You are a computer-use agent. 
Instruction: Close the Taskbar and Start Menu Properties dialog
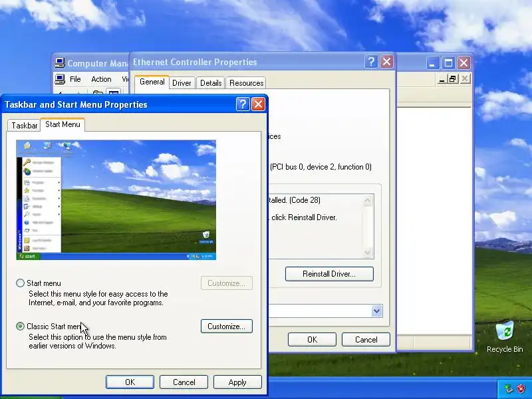258,104
